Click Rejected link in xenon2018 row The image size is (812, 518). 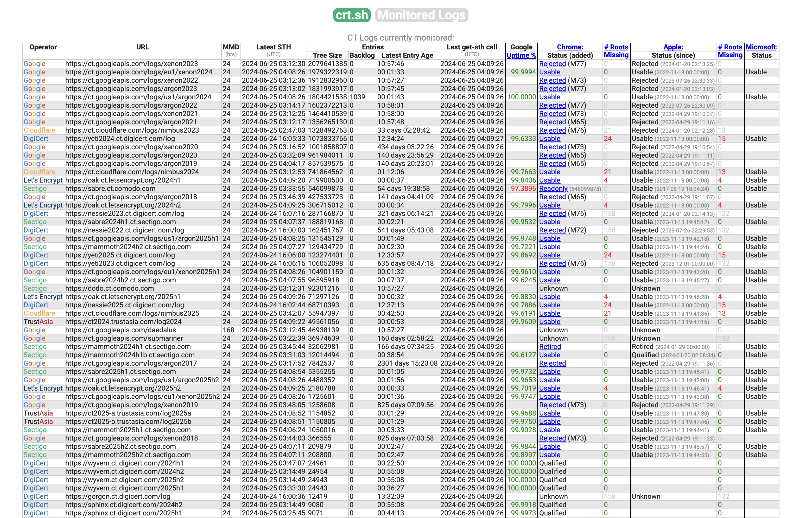click(x=552, y=438)
